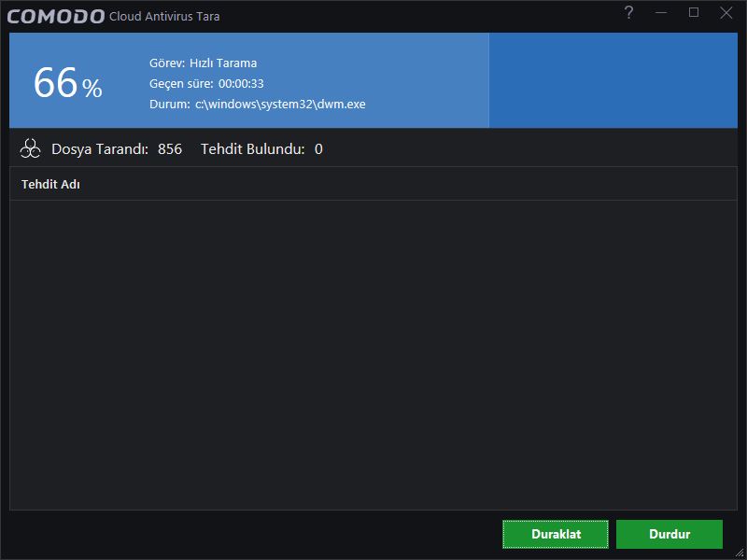
Task: Click the Dosya Tarandı: 856 count
Action: point(117,149)
